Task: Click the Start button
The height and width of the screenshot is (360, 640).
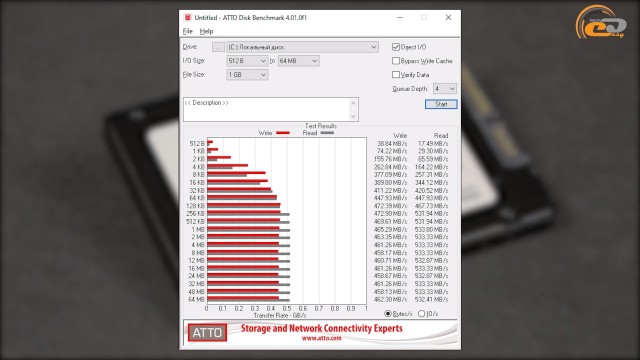Action: 441,104
